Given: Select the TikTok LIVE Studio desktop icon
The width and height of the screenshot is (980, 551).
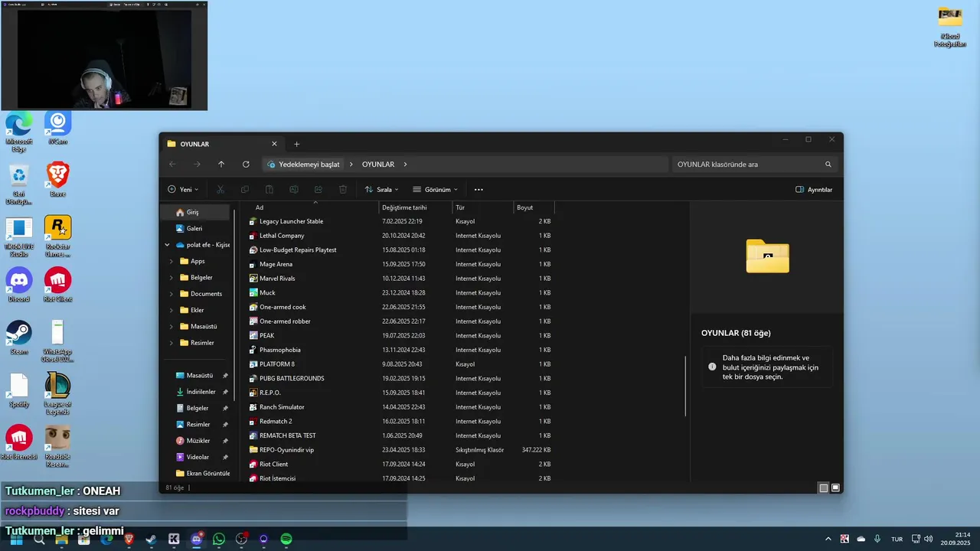Looking at the screenshot, I should point(19,236).
